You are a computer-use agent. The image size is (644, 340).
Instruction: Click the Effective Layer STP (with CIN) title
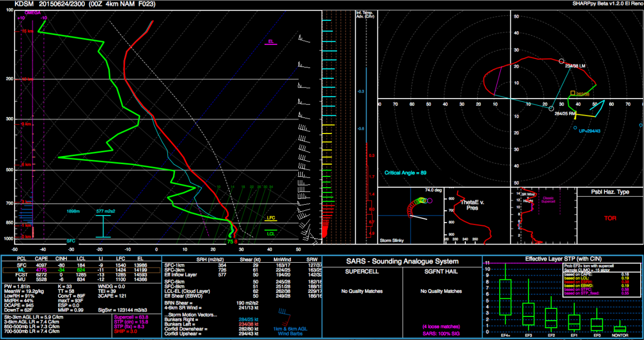pos(562,260)
